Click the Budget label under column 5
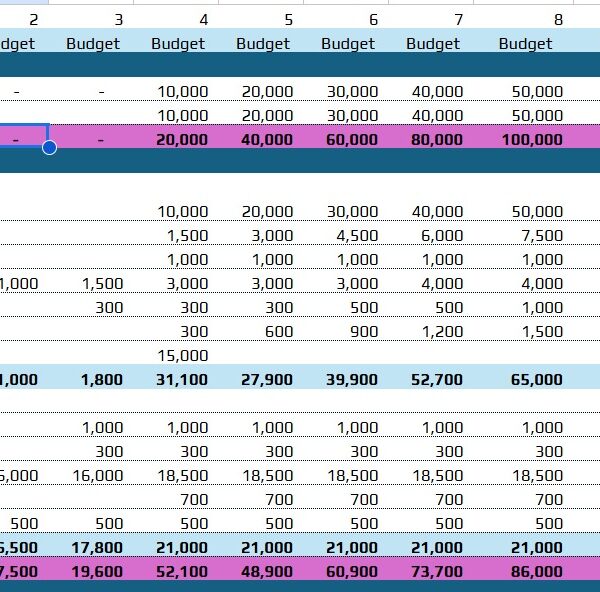This screenshot has height=592, width=600. (x=263, y=44)
